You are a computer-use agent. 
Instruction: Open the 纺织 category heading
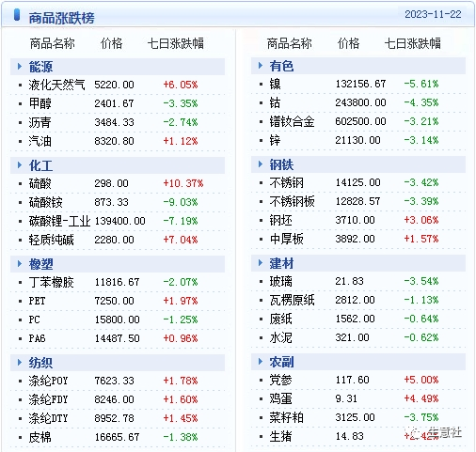click(x=40, y=363)
